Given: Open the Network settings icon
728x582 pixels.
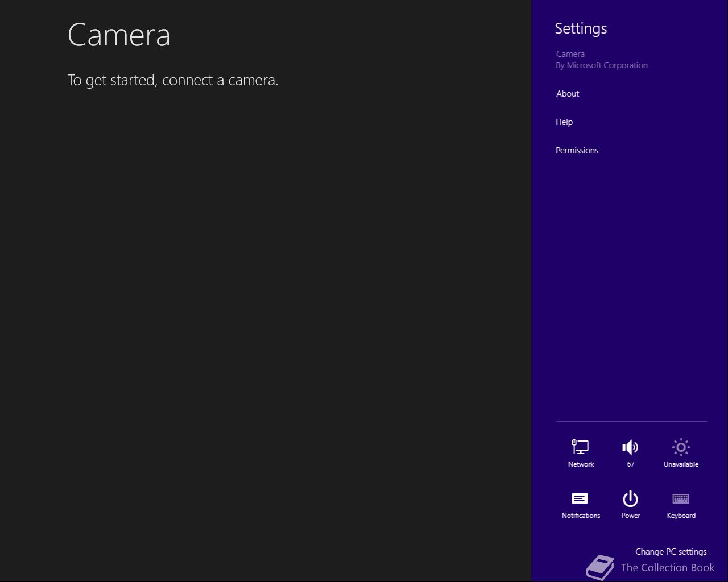Looking at the screenshot, I should 580,447.
